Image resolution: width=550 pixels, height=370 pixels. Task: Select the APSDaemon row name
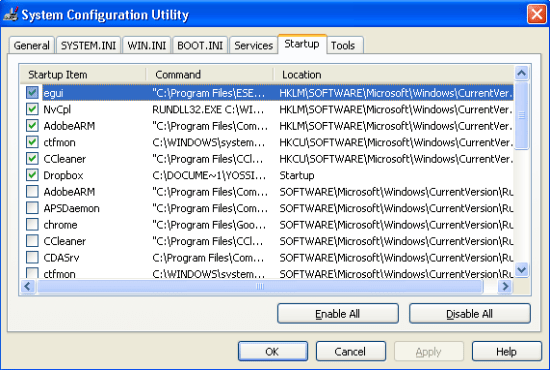pyautogui.click(x=72, y=208)
